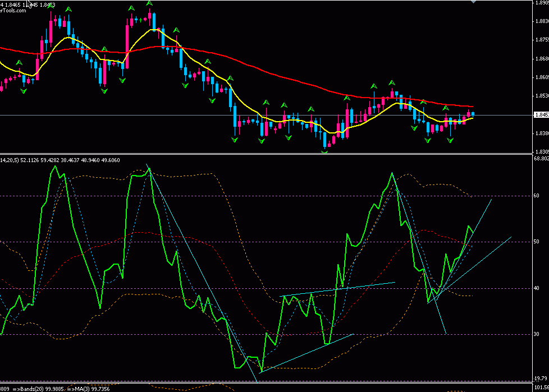
Task: Click the 30 level label on the indicator axis
Action: pyautogui.click(x=537, y=334)
